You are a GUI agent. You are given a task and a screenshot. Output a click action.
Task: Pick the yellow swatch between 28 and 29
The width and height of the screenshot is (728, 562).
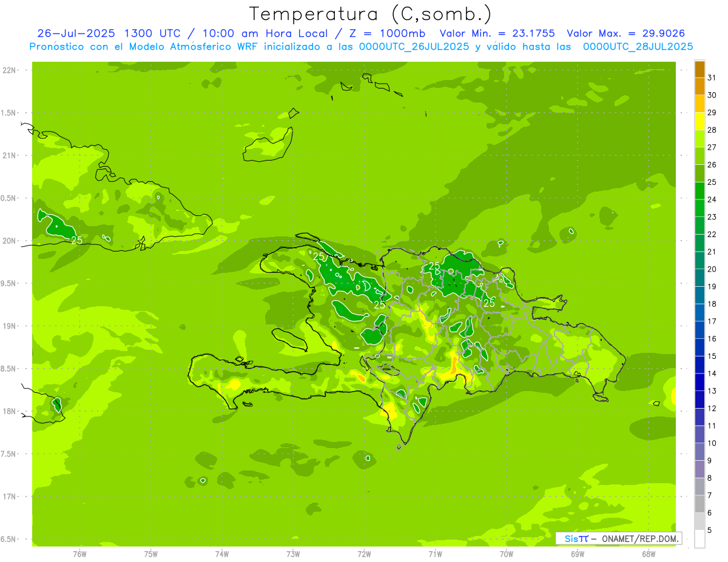pos(699,121)
